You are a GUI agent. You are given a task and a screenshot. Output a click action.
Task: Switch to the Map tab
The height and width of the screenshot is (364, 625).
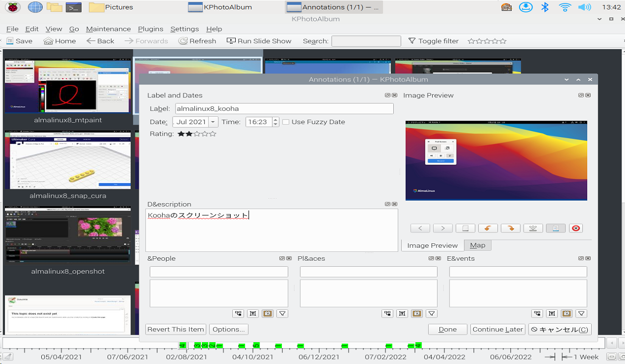point(477,245)
